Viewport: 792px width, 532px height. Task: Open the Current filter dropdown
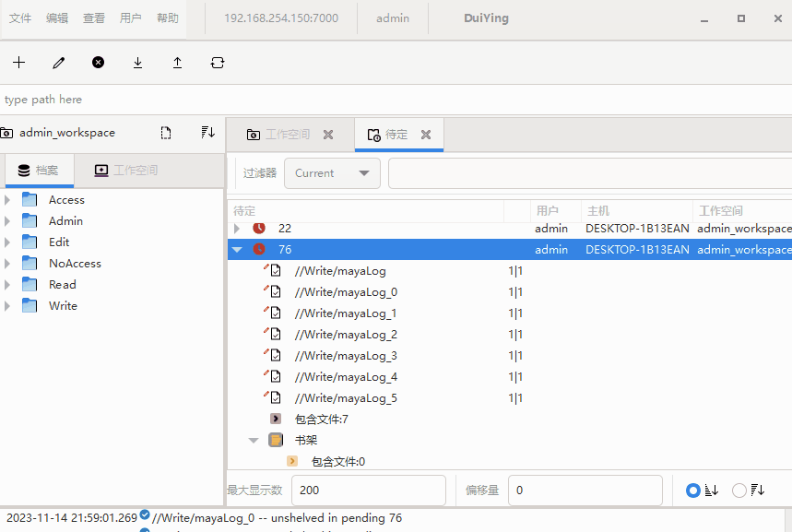(332, 173)
